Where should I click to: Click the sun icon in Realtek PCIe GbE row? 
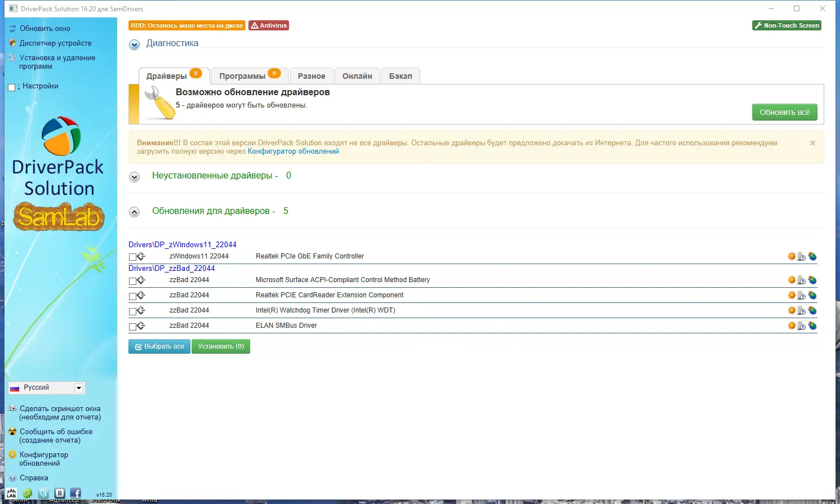(x=792, y=256)
